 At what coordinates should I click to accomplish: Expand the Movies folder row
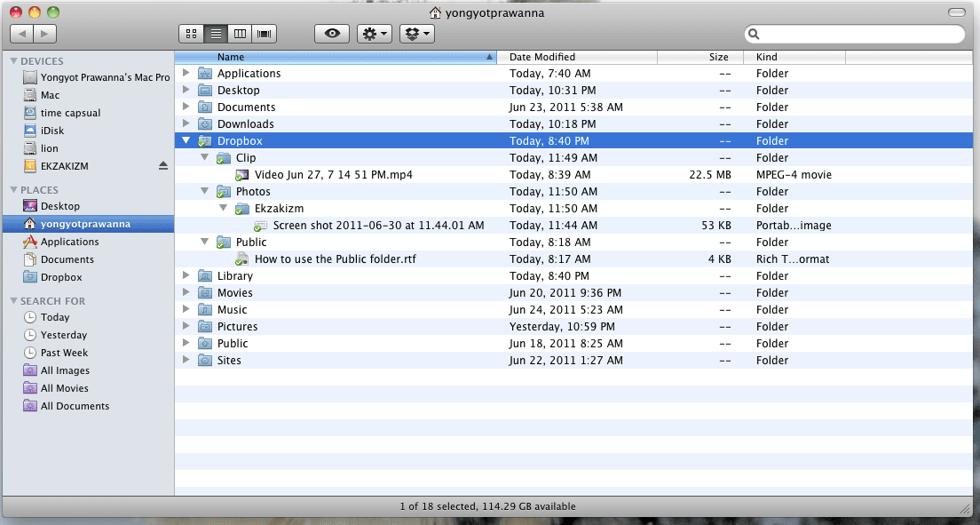(x=186, y=292)
